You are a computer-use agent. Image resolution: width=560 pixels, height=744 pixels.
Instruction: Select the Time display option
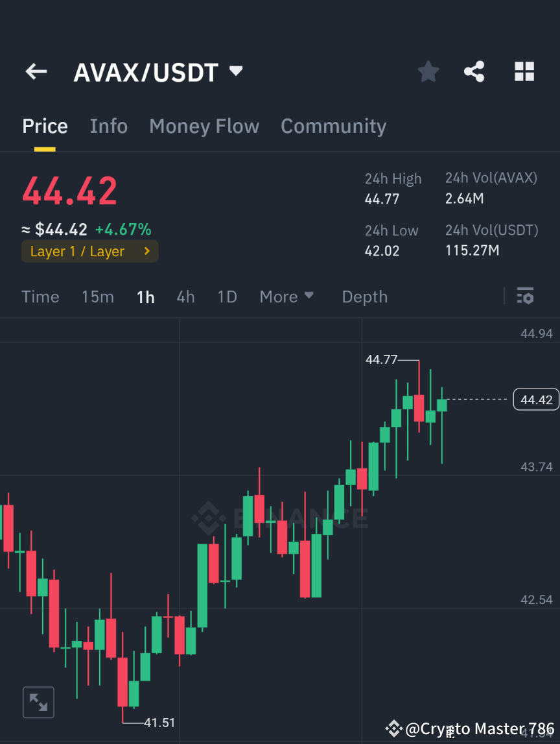click(x=40, y=296)
